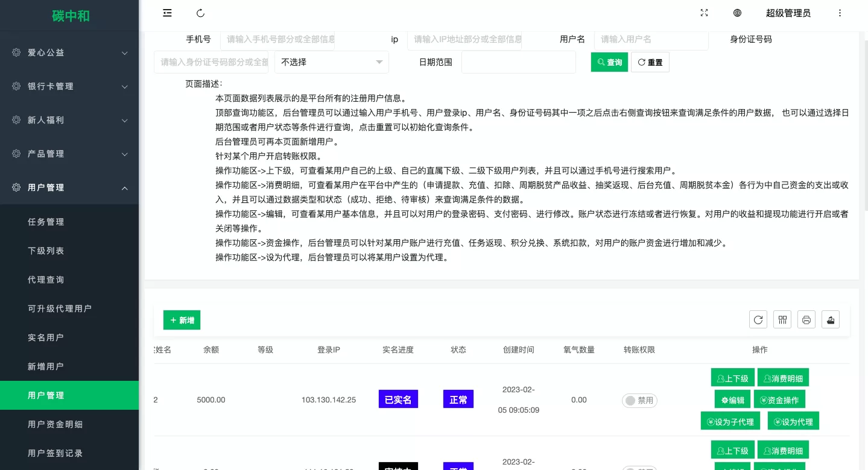Screen dimensions: 868x470
Task: Enter fullscreen mode via the header icon
Action: [704, 13]
